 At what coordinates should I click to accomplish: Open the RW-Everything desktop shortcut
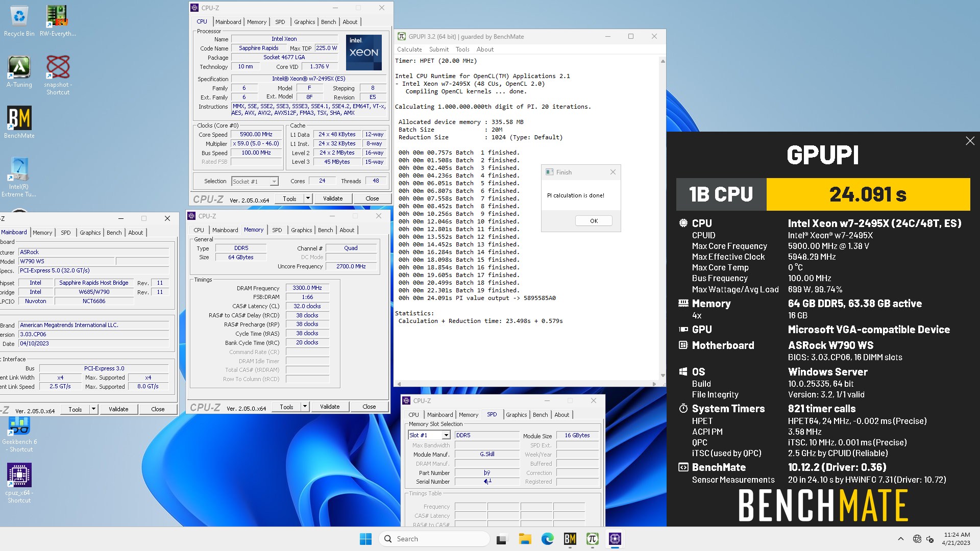(57, 20)
